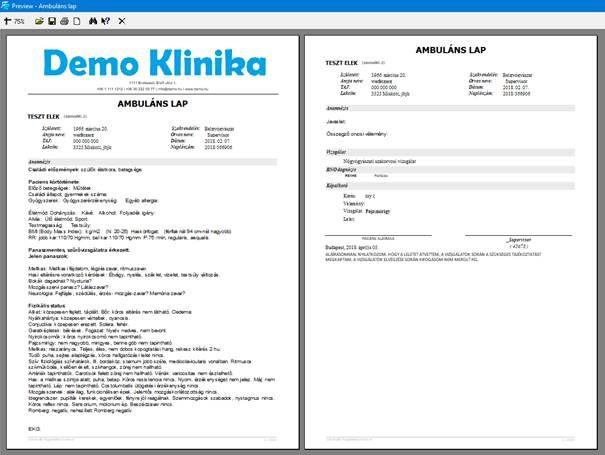
Task: Search text with the binoculars icon
Action: (x=93, y=21)
